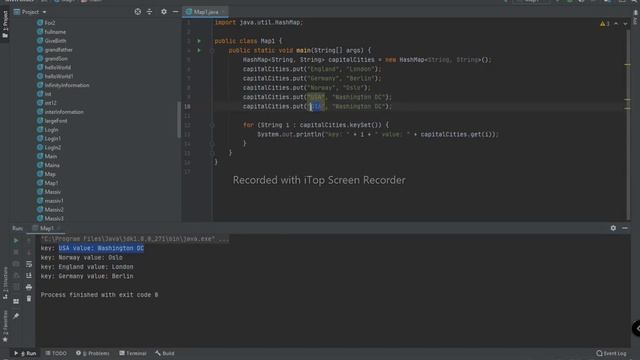Hide the Project tool window
Image resolution: width=640 pixels, height=360 pixels.
pos(176,12)
